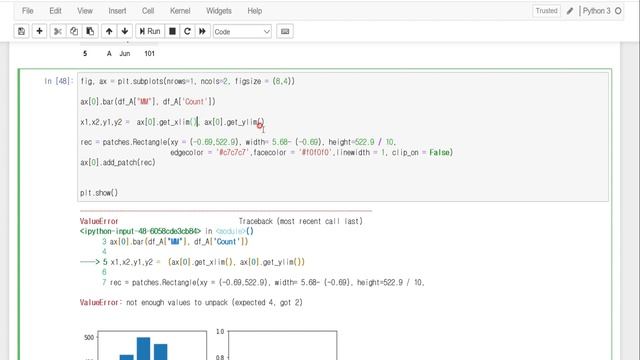
Task: Open the Kernel menu
Action: pyautogui.click(x=180, y=11)
